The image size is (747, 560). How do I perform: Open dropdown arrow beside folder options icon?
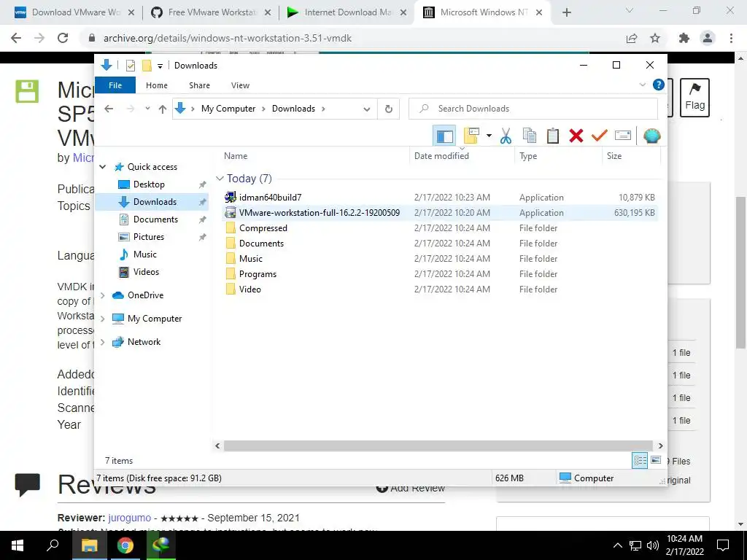(x=489, y=136)
